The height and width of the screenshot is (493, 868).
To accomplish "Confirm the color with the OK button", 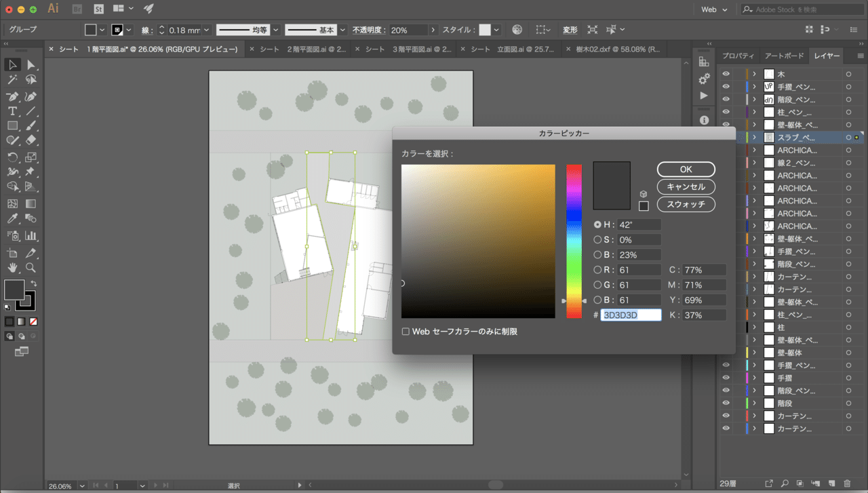I will point(686,169).
